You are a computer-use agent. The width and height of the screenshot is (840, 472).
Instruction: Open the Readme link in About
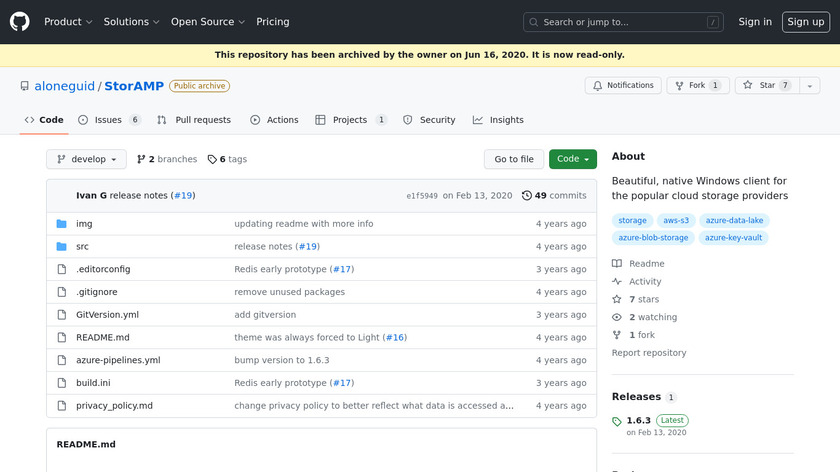(646, 264)
